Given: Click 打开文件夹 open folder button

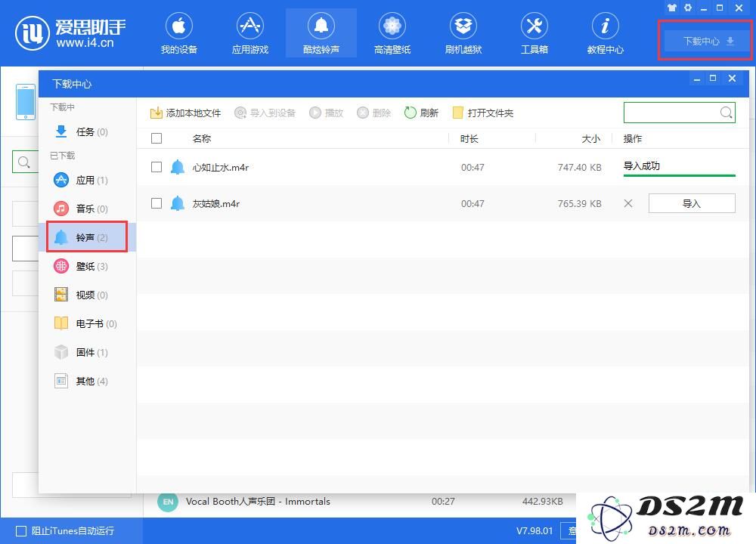Looking at the screenshot, I should 483,113.
